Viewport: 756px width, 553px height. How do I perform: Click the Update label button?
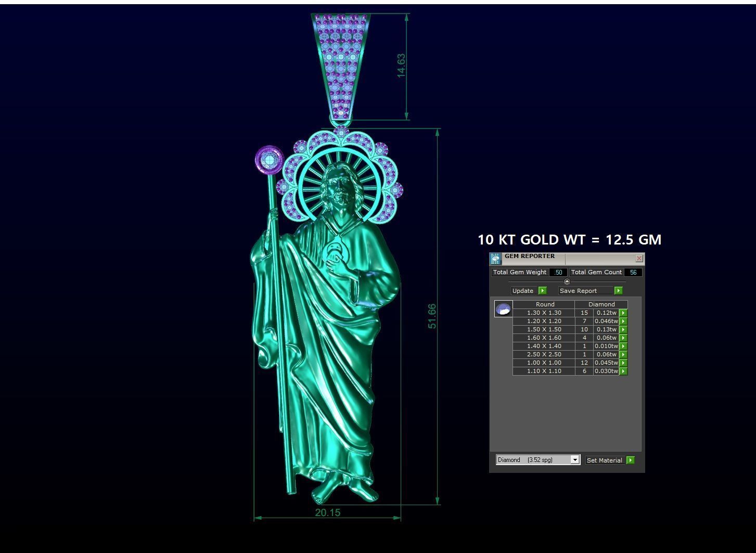click(524, 291)
